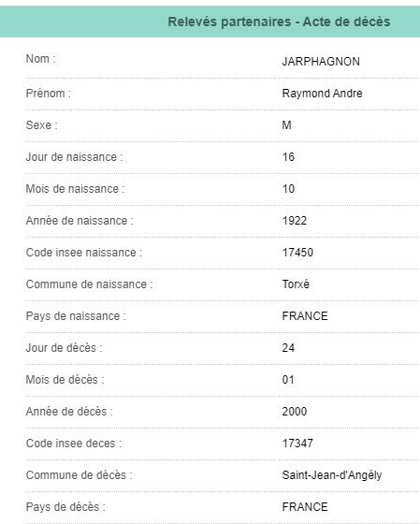The width and height of the screenshot is (420, 524).
Task: Select the death year 2000
Action: pyautogui.click(x=295, y=412)
